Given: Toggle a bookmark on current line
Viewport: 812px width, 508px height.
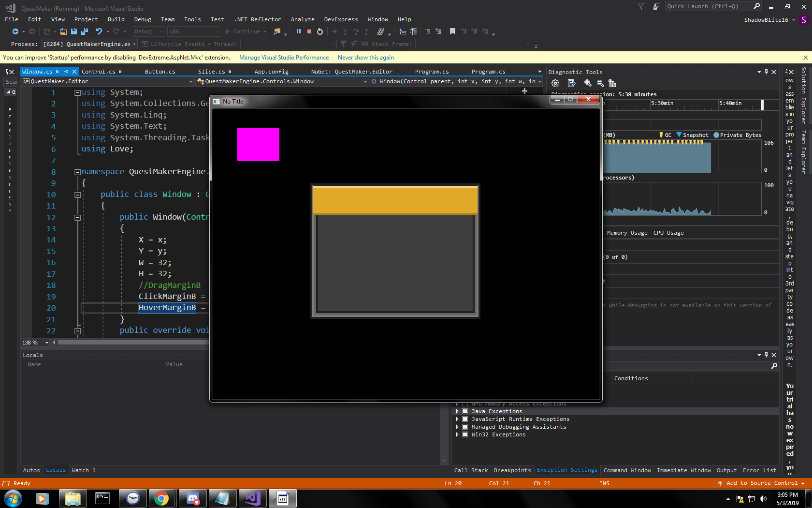Looking at the screenshot, I should 452,31.
